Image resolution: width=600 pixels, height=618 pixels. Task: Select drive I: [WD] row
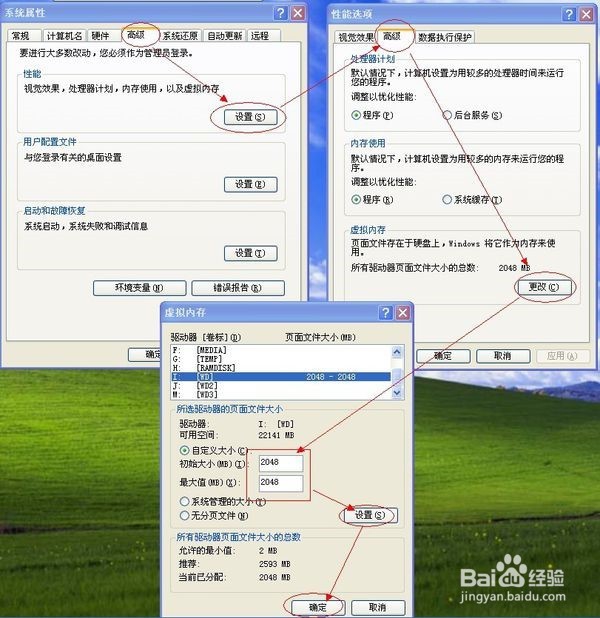pos(281,377)
